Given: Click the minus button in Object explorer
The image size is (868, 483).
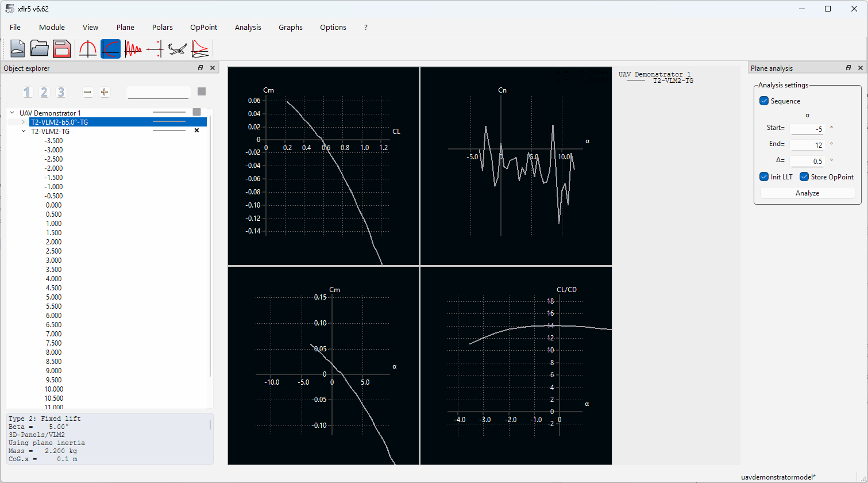Looking at the screenshot, I should coord(88,92).
